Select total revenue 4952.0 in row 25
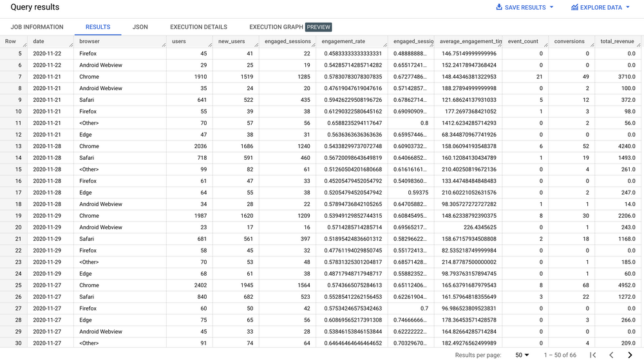This screenshot has width=644, height=362. (626, 285)
